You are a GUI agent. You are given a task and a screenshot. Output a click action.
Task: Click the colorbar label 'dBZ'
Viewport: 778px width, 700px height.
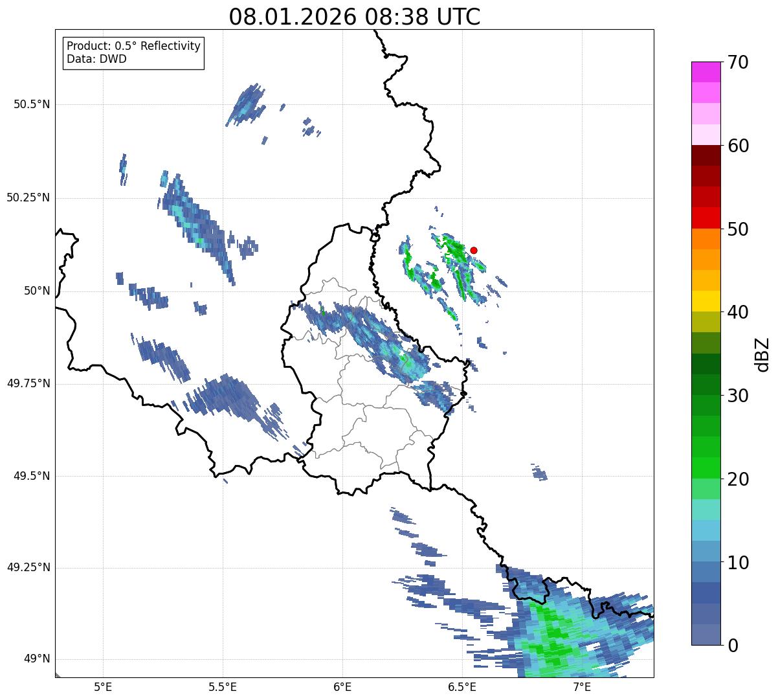762,354
